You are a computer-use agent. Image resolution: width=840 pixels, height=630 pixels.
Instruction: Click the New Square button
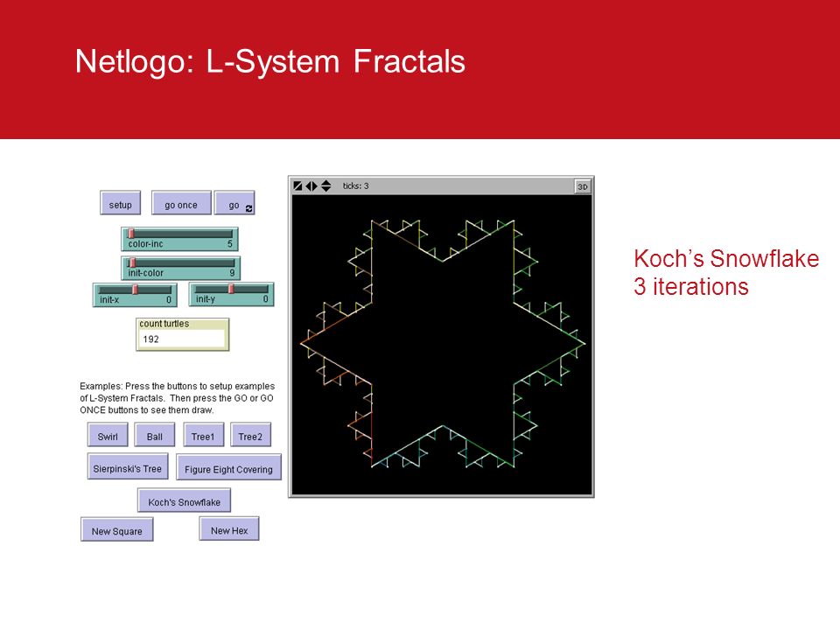pyautogui.click(x=116, y=529)
